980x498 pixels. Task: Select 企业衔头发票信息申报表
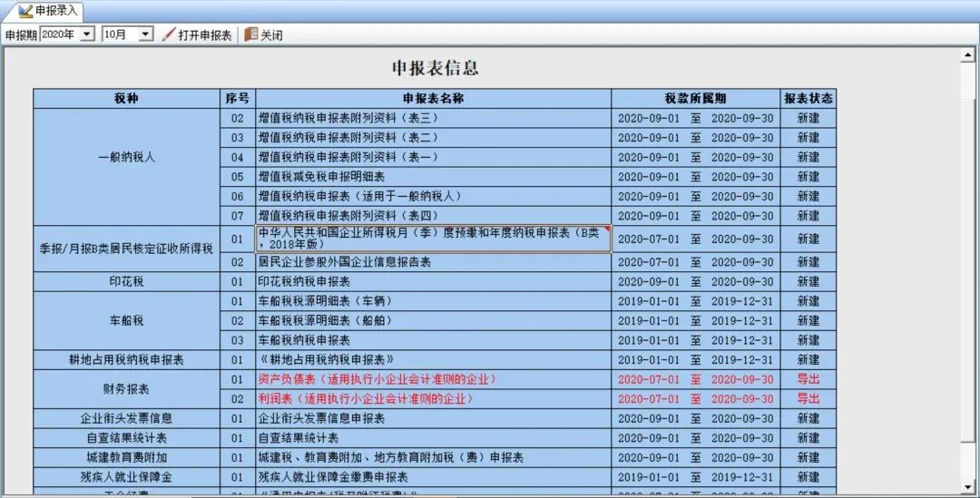433,419
